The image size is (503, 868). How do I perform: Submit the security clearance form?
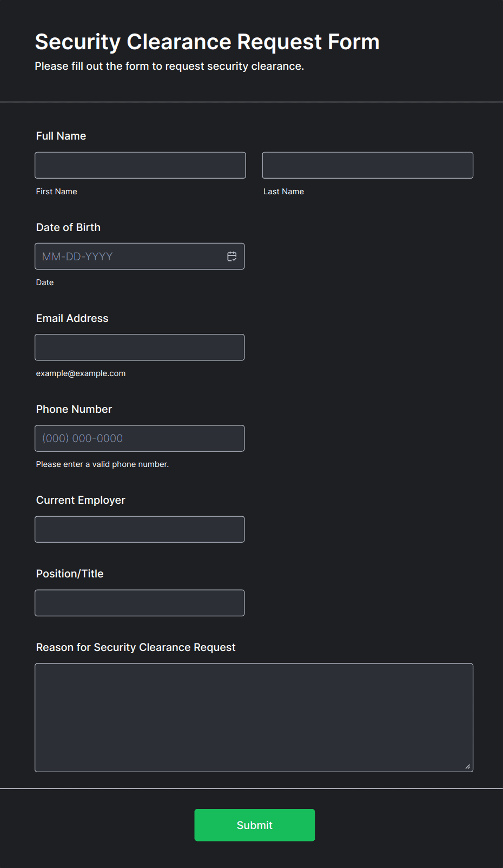255,825
